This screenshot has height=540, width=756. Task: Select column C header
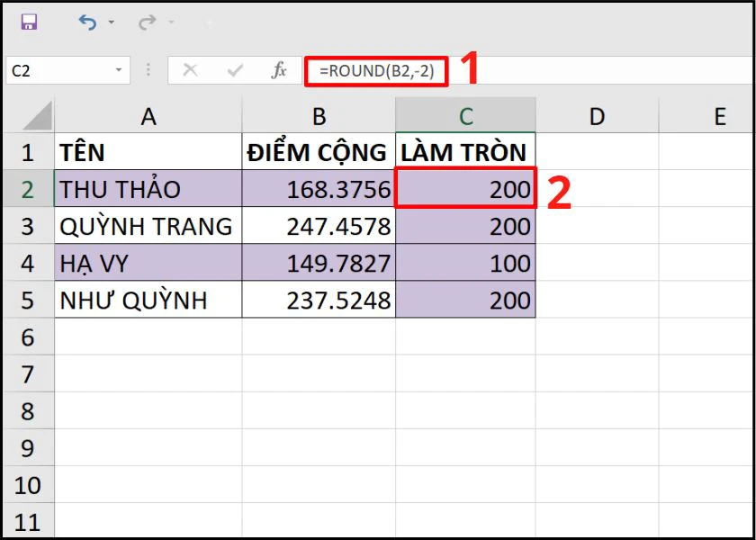[465, 116]
